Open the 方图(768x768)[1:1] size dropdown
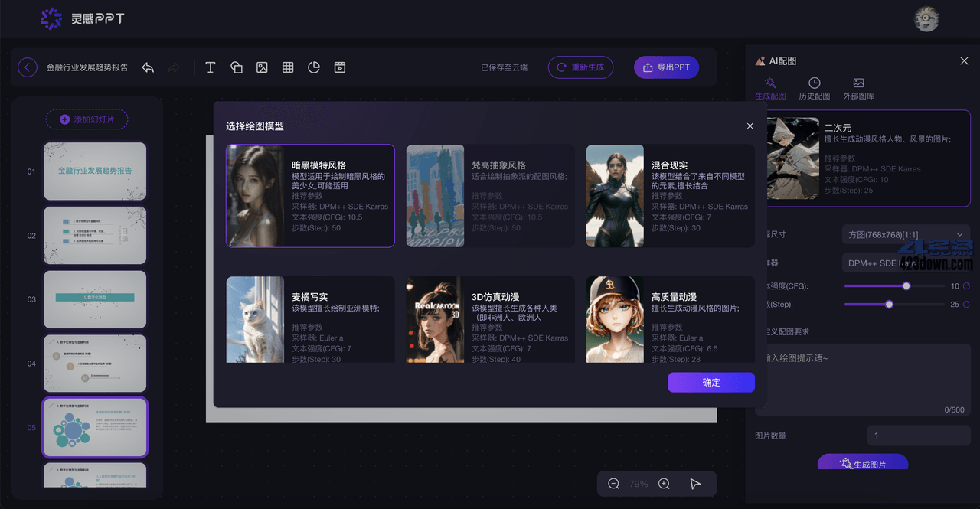Image resolution: width=980 pixels, height=509 pixels. click(x=906, y=234)
